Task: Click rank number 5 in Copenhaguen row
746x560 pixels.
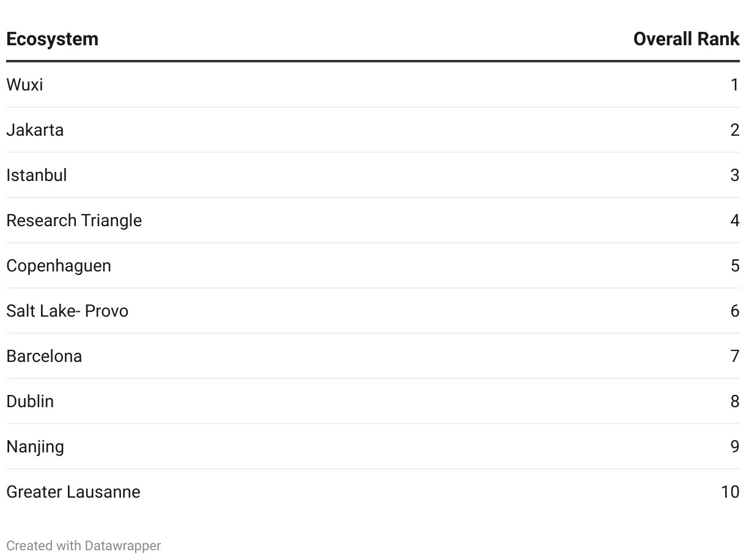Action: point(735,265)
